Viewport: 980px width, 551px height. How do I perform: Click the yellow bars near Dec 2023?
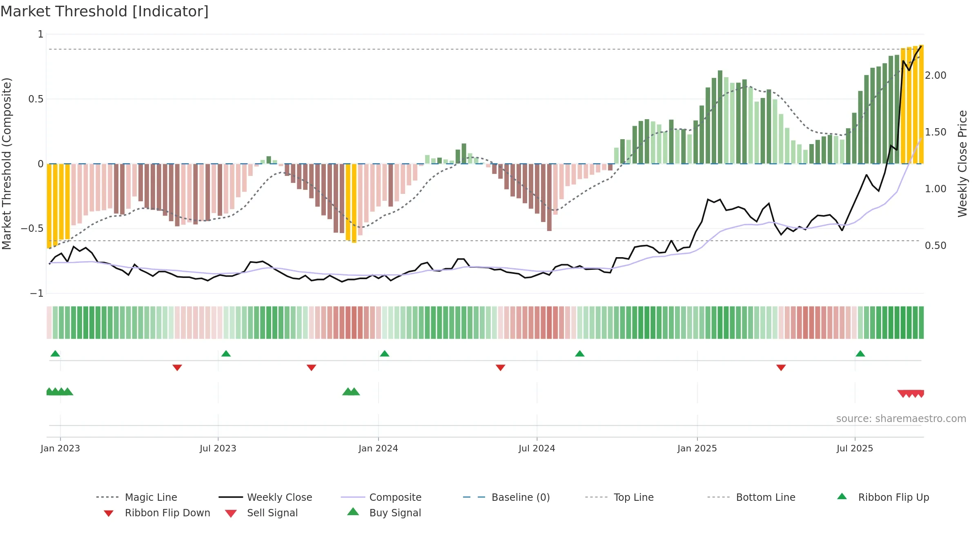tap(351, 203)
